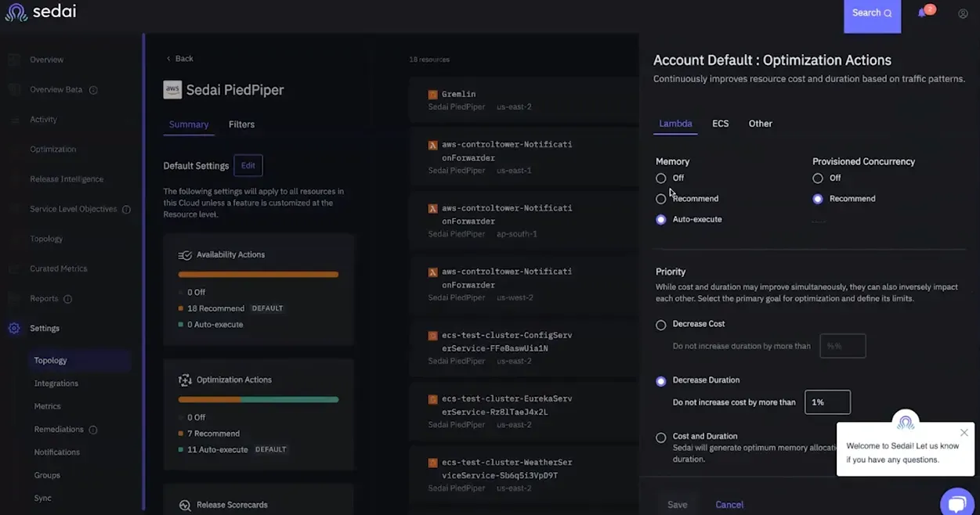Open the ecs-test-cluster-EurekaServerService card
Image resolution: width=980 pixels, height=515 pixels.
click(523, 412)
